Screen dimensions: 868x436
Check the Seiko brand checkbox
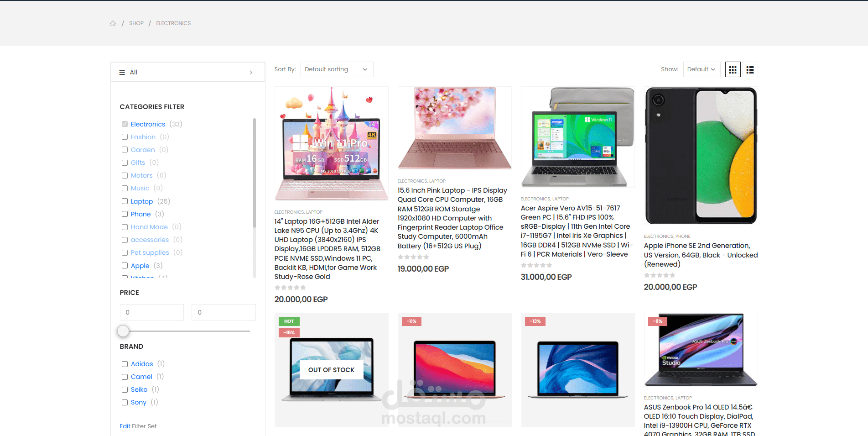125,389
